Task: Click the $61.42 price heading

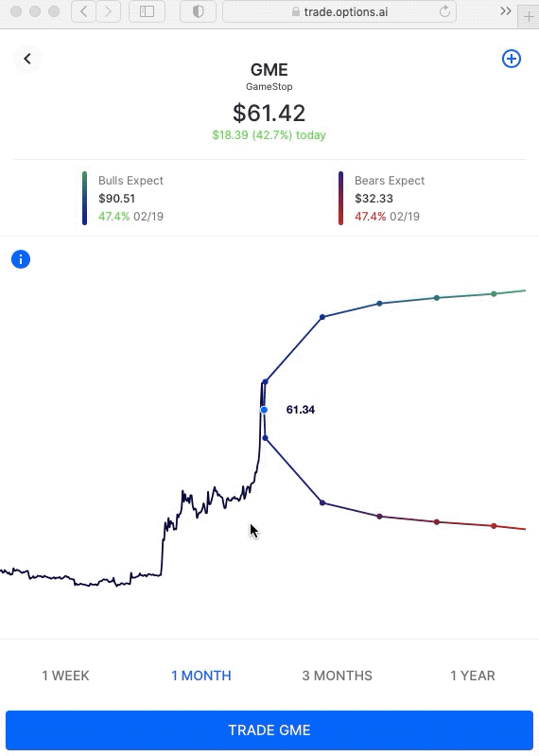Action: pos(269,113)
